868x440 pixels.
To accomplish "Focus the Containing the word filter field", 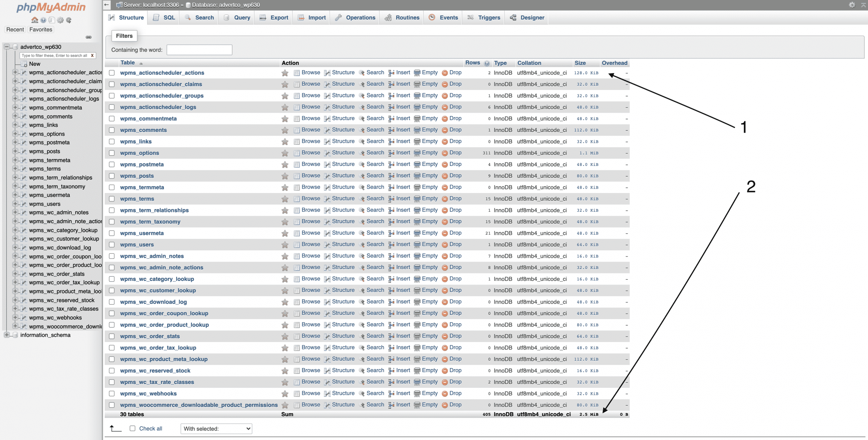I will (x=199, y=50).
